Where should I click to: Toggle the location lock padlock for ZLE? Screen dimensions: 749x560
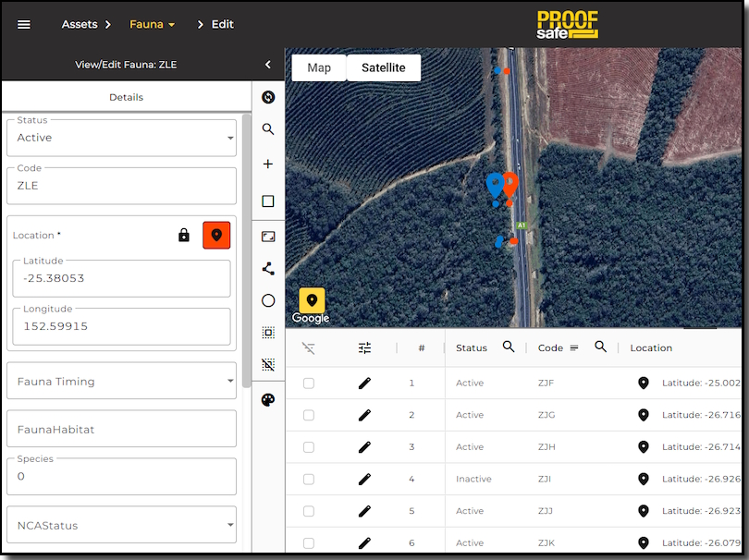pyautogui.click(x=186, y=235)
